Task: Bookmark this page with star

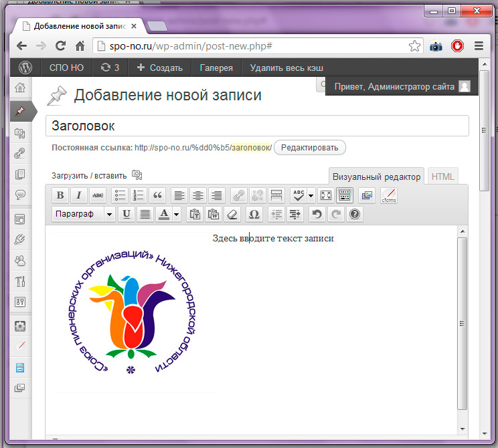Action: coord(414,46)
